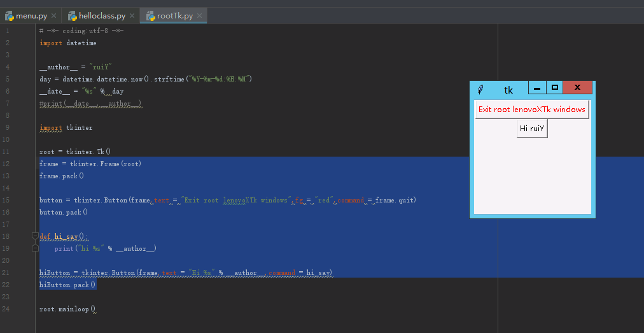Click the Python file icon on helloclass.py tab
The height and width of the screenshot is (333, 644).
pyautogui.click(x=73, y=16)
